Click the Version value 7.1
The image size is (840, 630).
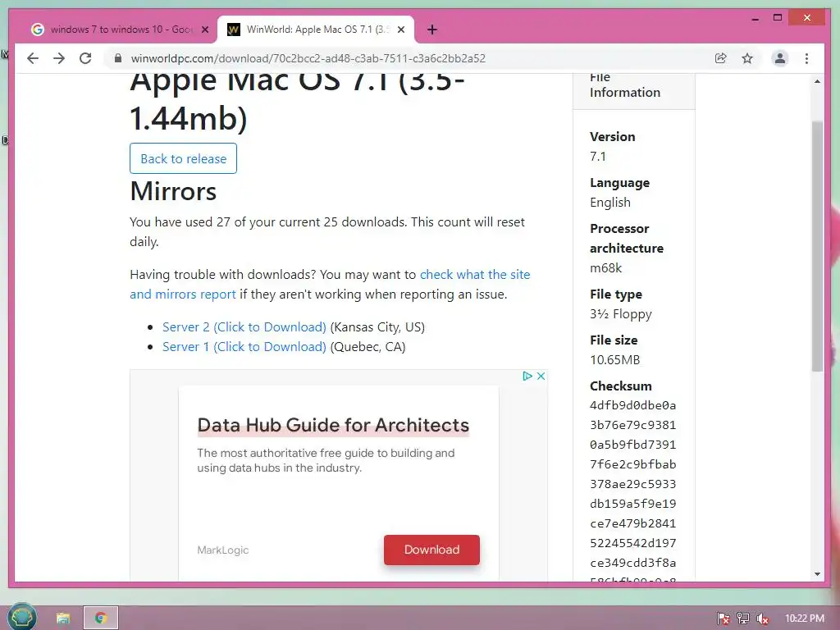(598, 157)
